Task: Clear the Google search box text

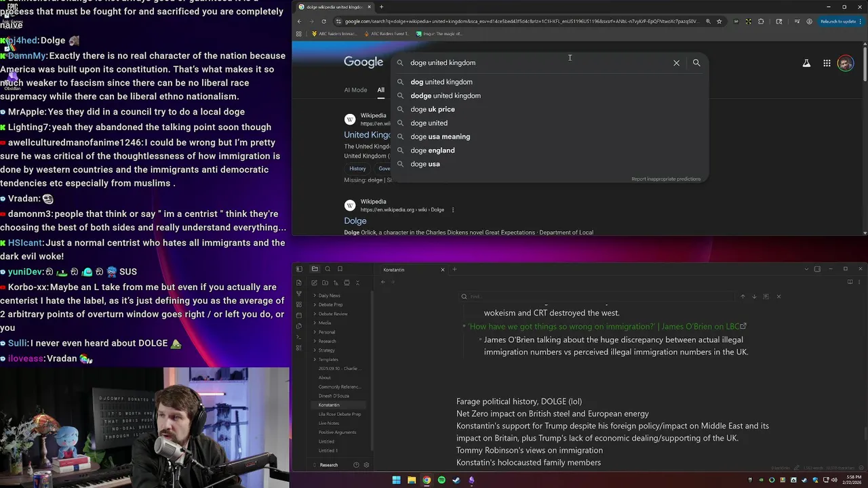Action: click(x=676, y=62)
